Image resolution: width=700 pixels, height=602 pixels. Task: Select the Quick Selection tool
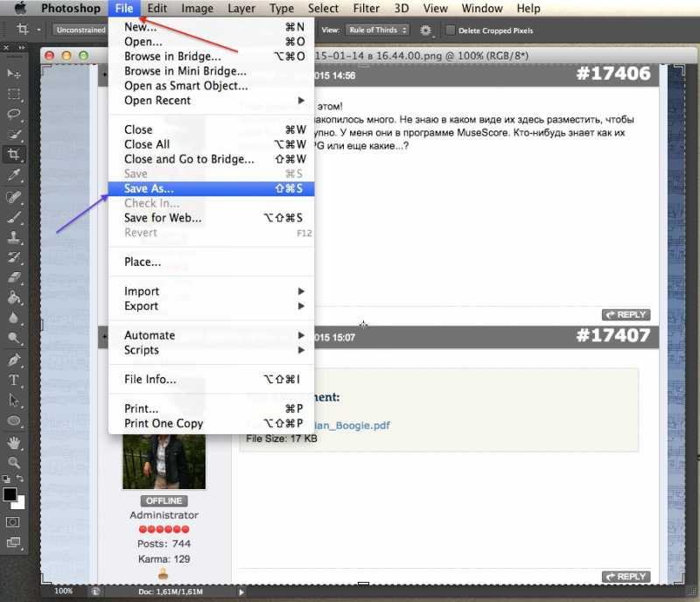14,135
